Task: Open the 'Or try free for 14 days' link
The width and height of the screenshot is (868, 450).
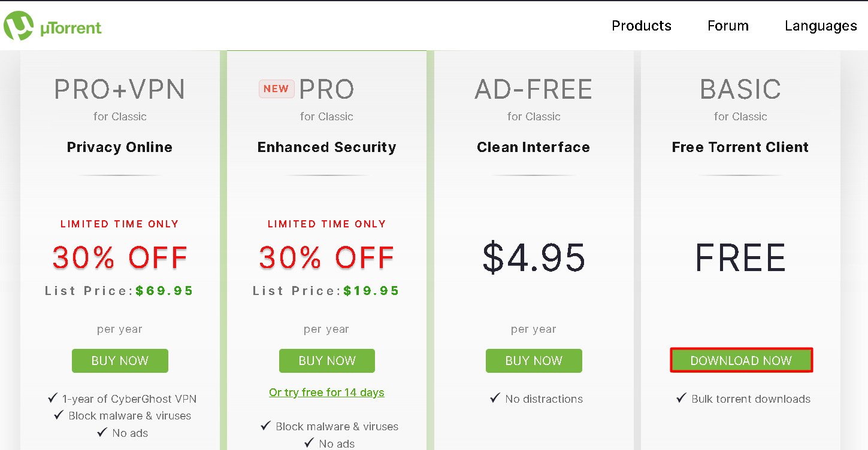Action: click(x=326, y=393)
